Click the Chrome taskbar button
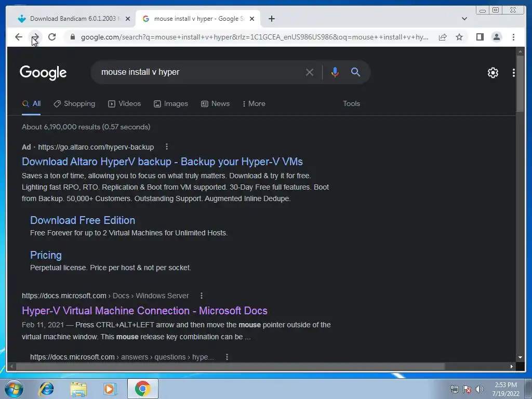 coord(143,389)
